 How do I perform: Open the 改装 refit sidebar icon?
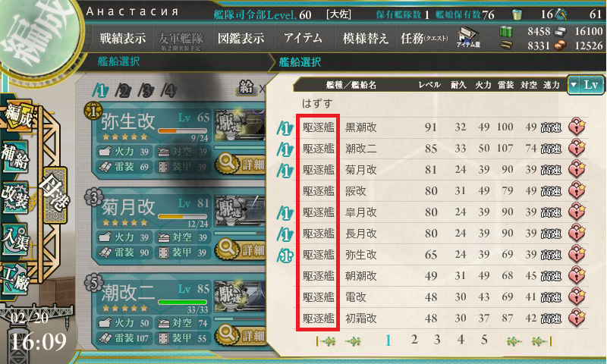tap(14, 197)
